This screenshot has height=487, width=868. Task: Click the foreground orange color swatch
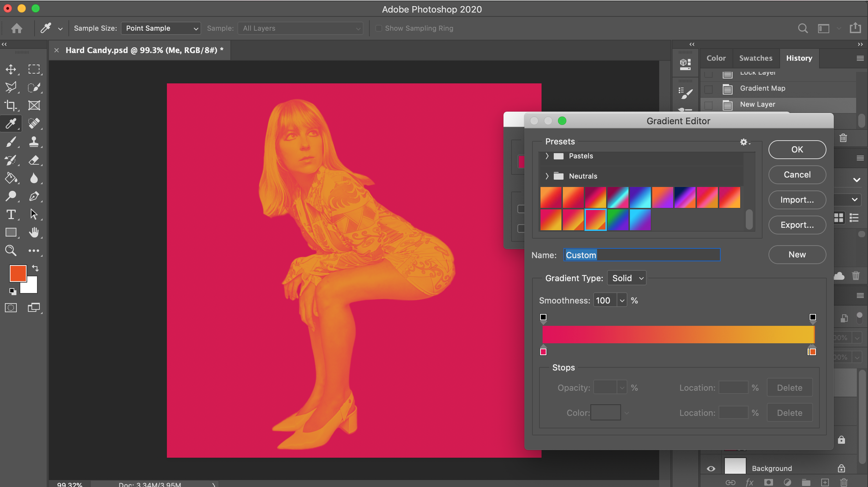point(17,273)
